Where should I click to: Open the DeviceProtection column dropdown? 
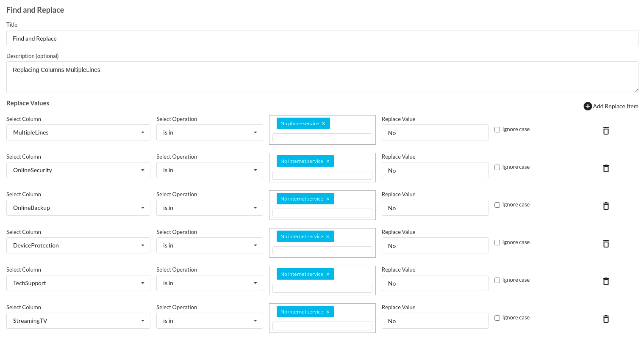(x=78, y=245)
